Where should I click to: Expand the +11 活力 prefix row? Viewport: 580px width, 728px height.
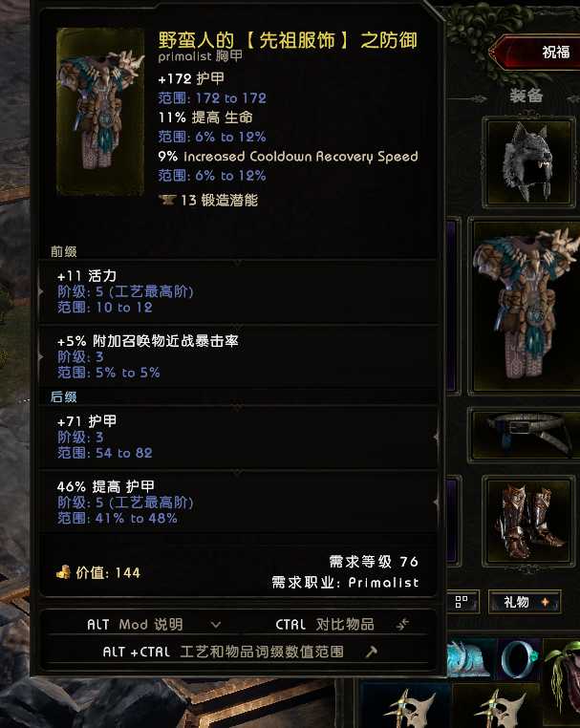coord(238,291)
